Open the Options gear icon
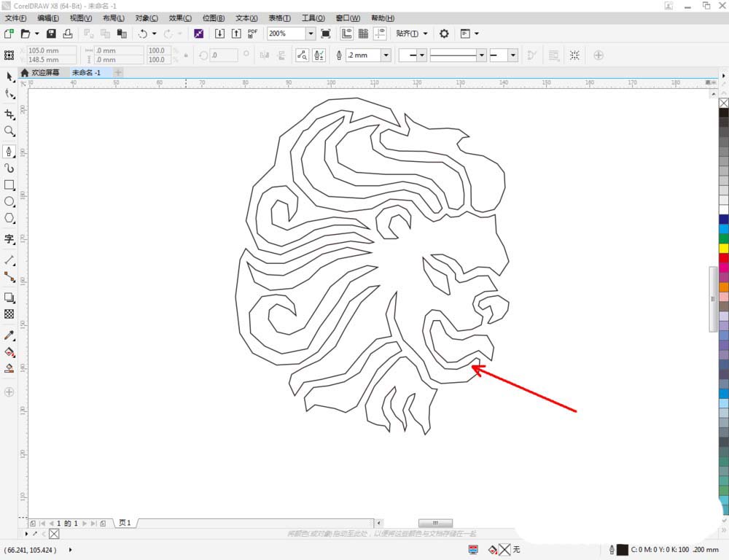Screen dimensions: 729x560 pyautogui.click(x=444, y=34)
